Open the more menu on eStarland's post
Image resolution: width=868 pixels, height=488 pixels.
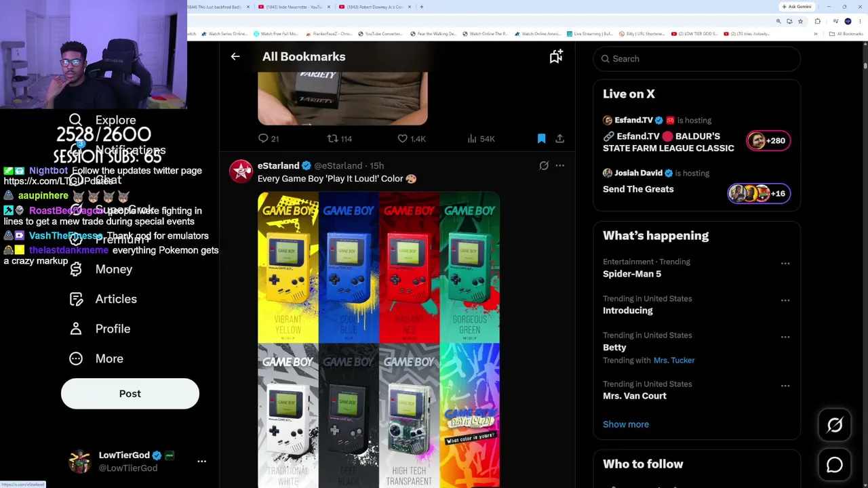coord(559,165)
